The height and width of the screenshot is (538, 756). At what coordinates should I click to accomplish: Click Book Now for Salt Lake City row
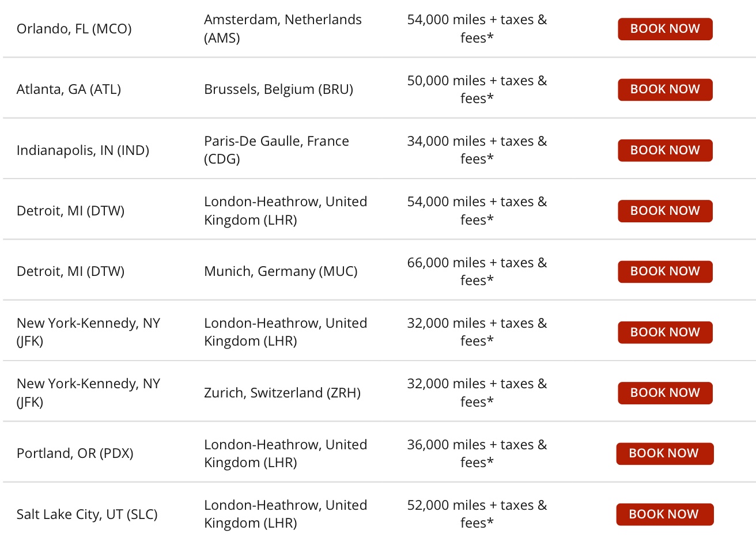click(x=664, y=514)
